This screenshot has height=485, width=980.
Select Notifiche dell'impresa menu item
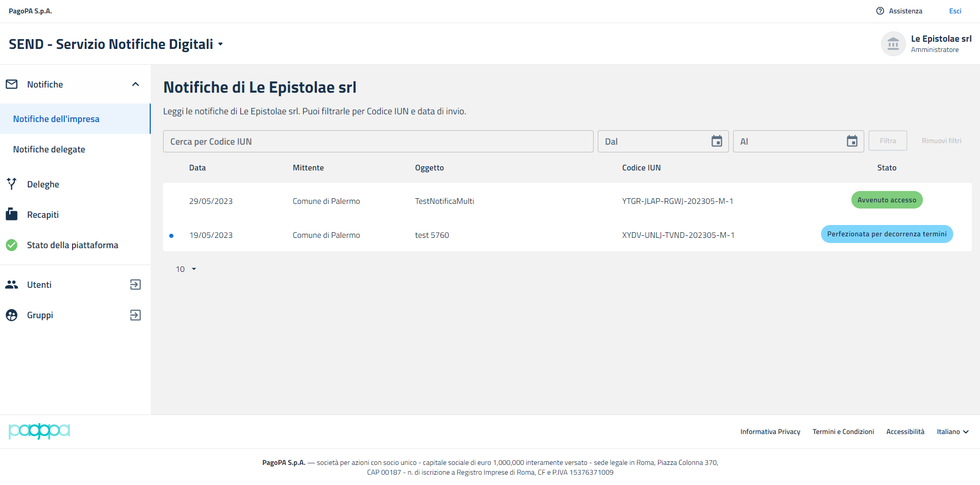[57, 119]
